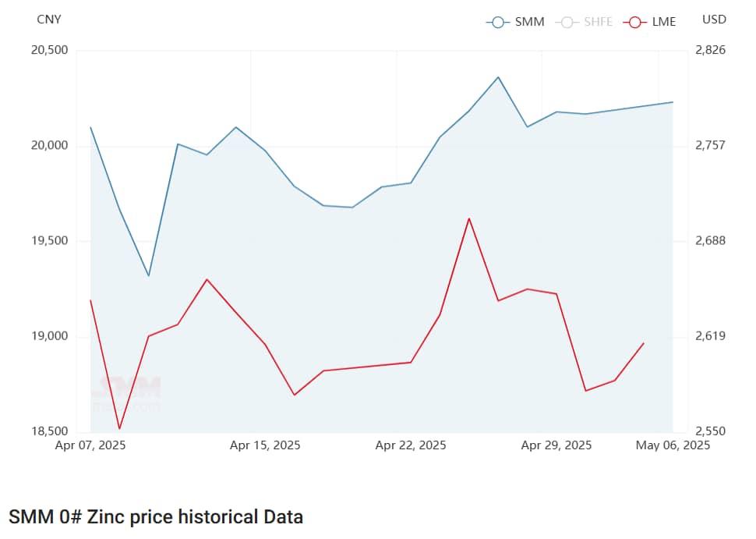Click the last red LME data point

click(x=644, y=343)
